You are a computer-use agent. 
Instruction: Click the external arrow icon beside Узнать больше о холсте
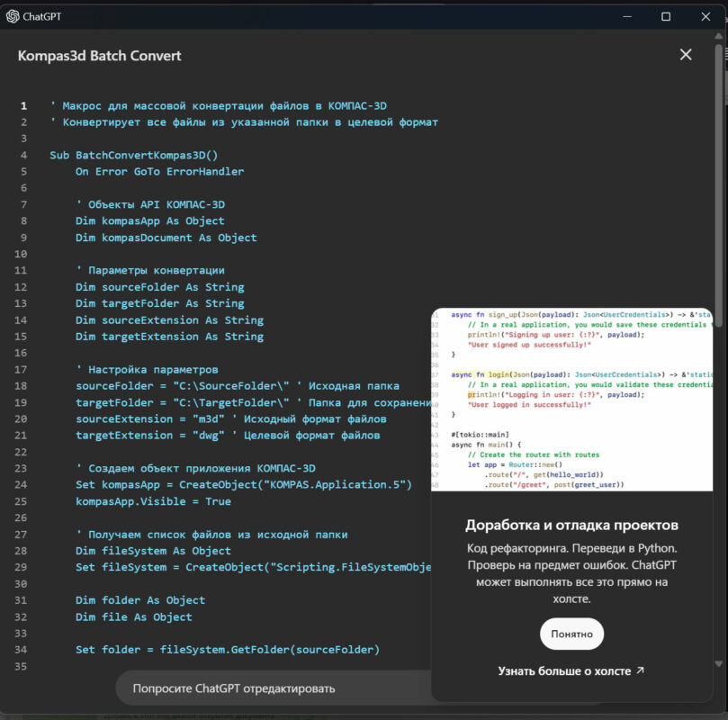coord(640,670)
